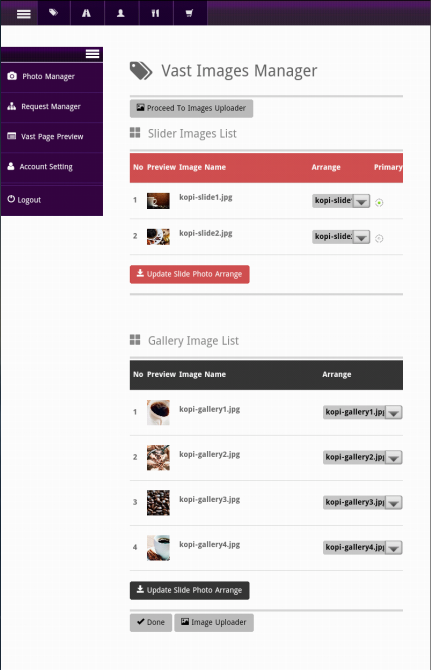Click the road icon in top toolbar
Screen dimensions: 431x670
point(87,13)
